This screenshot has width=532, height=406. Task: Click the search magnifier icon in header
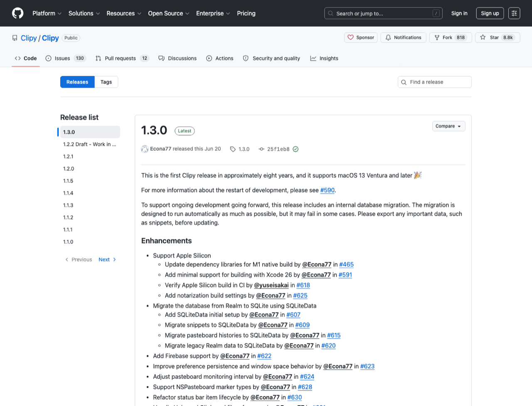coord(331,13)
